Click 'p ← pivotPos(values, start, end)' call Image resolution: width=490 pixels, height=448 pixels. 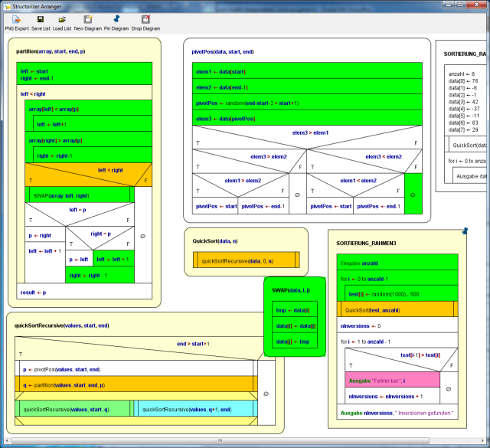tap(136, 368)
